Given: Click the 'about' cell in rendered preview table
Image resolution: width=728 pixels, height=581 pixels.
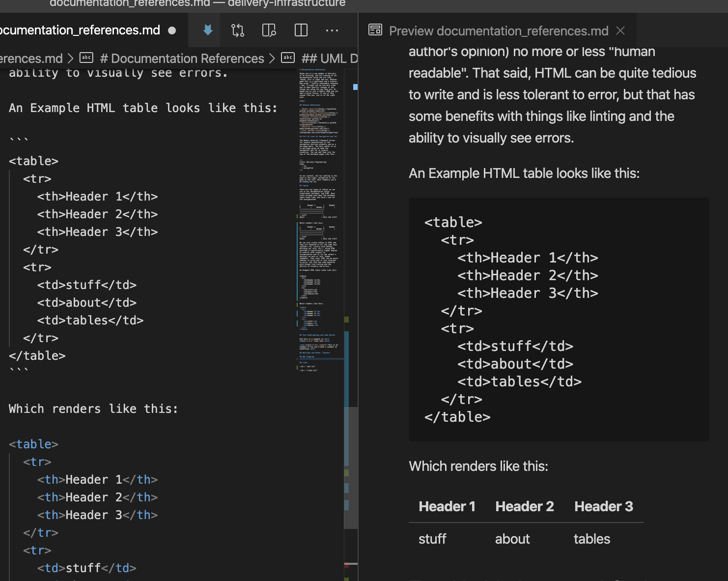Looking at the screenshot, I should click(512, 539).
